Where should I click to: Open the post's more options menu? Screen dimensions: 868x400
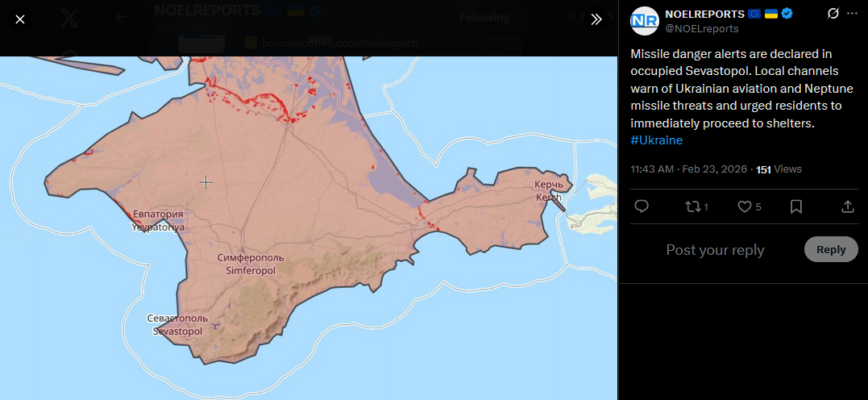coord(852,14)
